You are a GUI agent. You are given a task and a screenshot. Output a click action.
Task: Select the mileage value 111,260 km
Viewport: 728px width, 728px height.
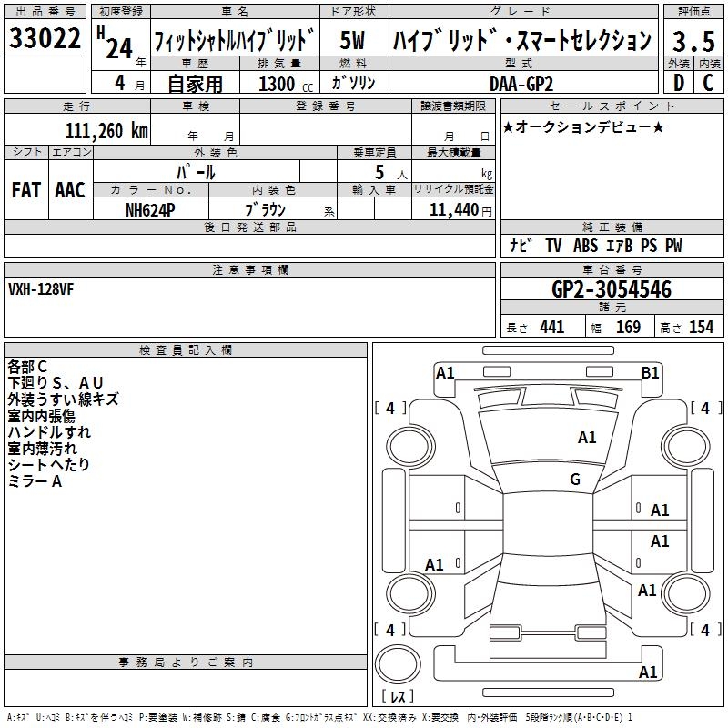[106, 130]
